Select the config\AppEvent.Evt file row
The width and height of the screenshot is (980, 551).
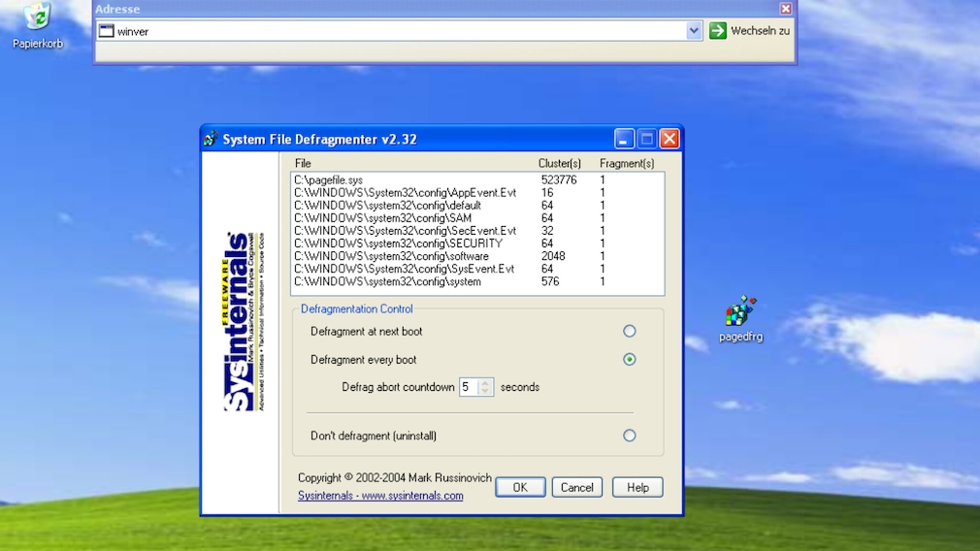tap(477, 192)
